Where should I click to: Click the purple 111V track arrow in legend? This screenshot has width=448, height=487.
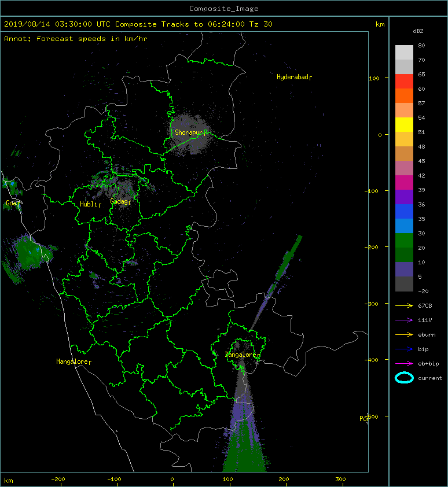tap(404, 320)
